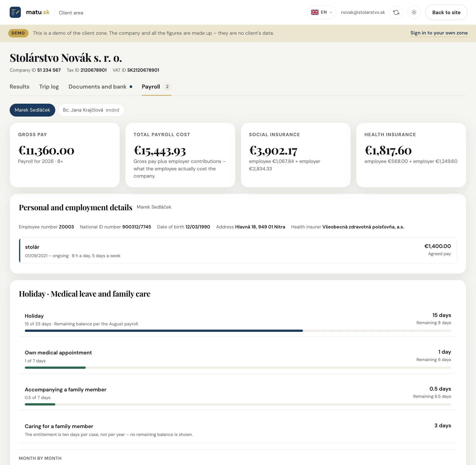Select employee Marek Sedláček pill
Screen dimensions: 476x465
pyautogui.click(x=32, y=110)
